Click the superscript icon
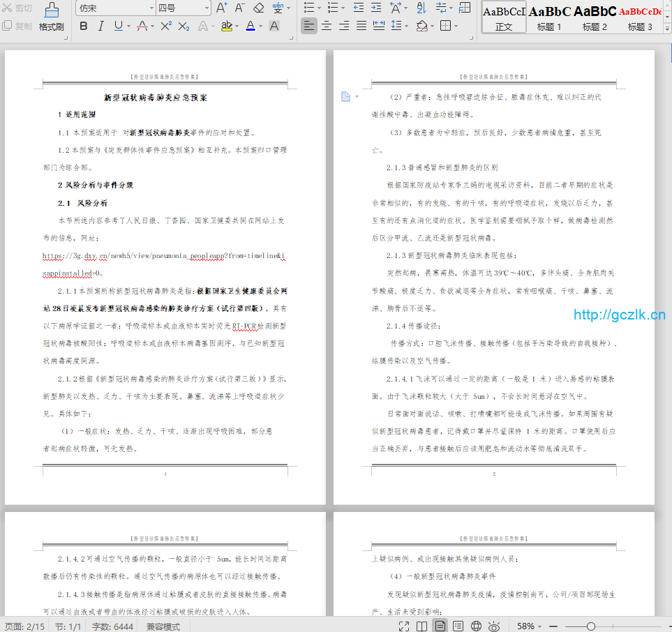Screen dimensions: 672x632 click(166, 25)
